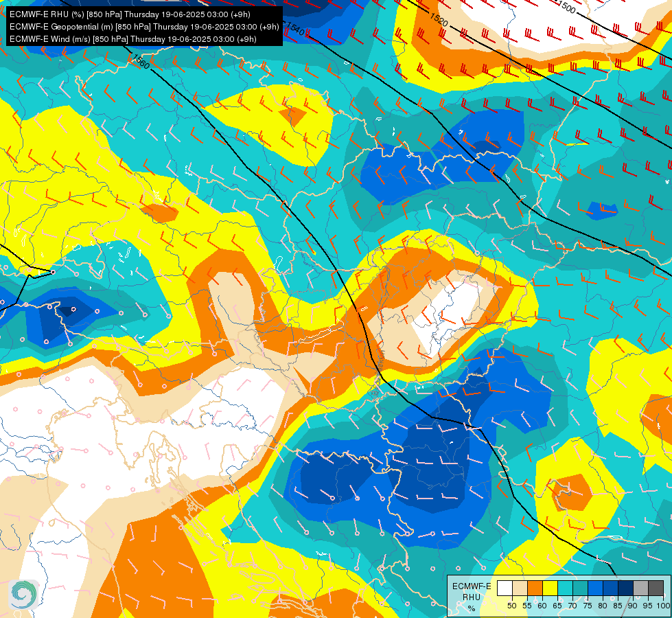This screenshot has width=672, height=618.
Task: Click the dark gray 95-100 legend swatch
Action: pos(656,588)
